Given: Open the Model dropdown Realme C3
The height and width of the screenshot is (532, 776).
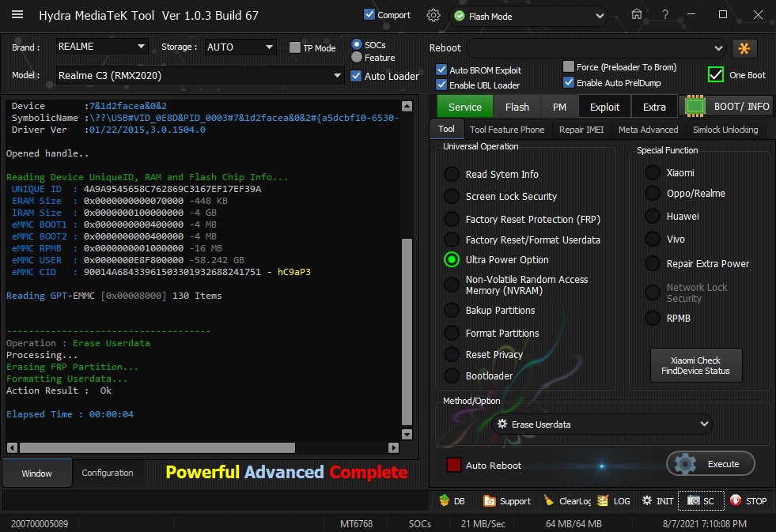Looking at the screenshot, I should (200, 76).
